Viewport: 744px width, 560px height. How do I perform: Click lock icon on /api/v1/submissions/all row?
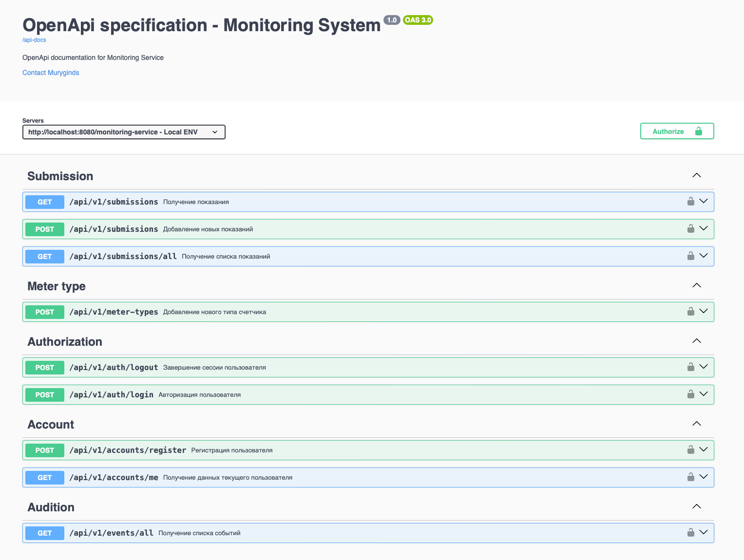click(690, 256)
